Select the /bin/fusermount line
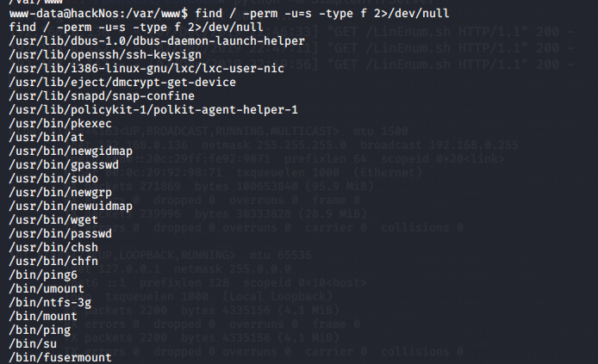 (x=60, y=357)
